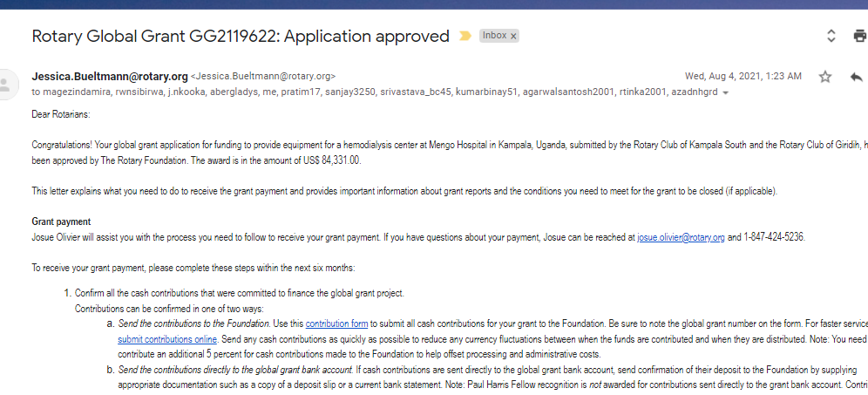
Task: Expand recipient details dropdown arrow
Action: click(x=726, y=92)
